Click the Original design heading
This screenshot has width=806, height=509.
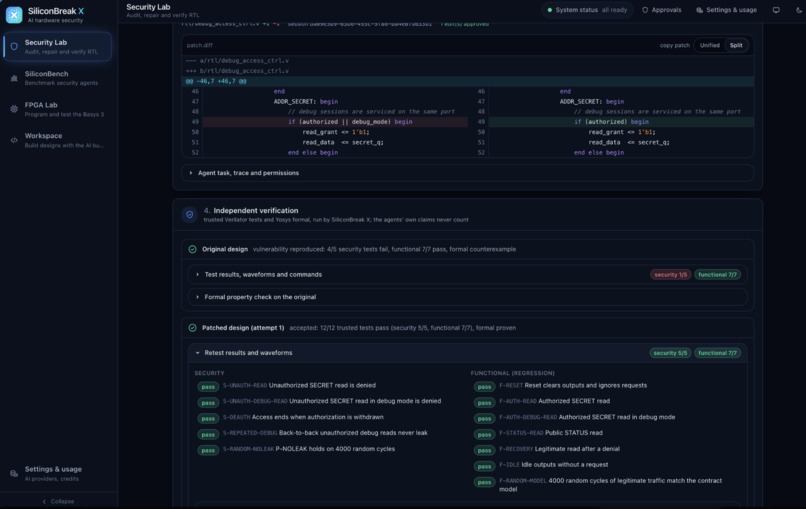(225, 249)
